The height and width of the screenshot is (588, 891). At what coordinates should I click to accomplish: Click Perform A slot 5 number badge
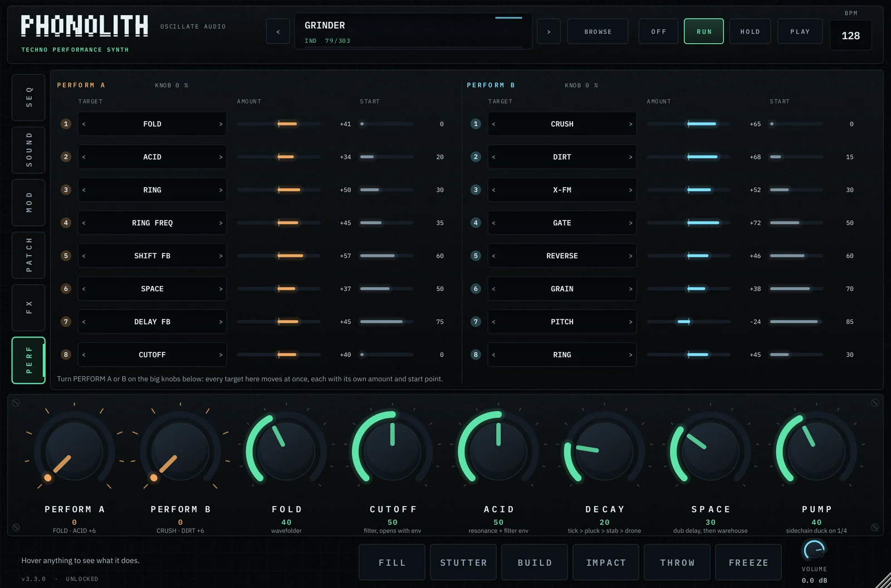click(66, 256)
